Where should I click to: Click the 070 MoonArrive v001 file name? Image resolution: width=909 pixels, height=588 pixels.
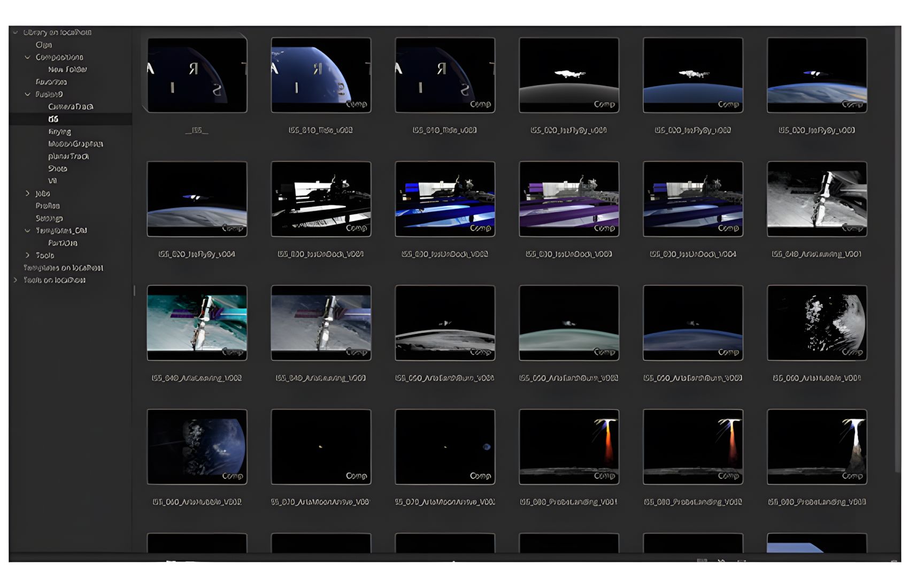(320, 502)
